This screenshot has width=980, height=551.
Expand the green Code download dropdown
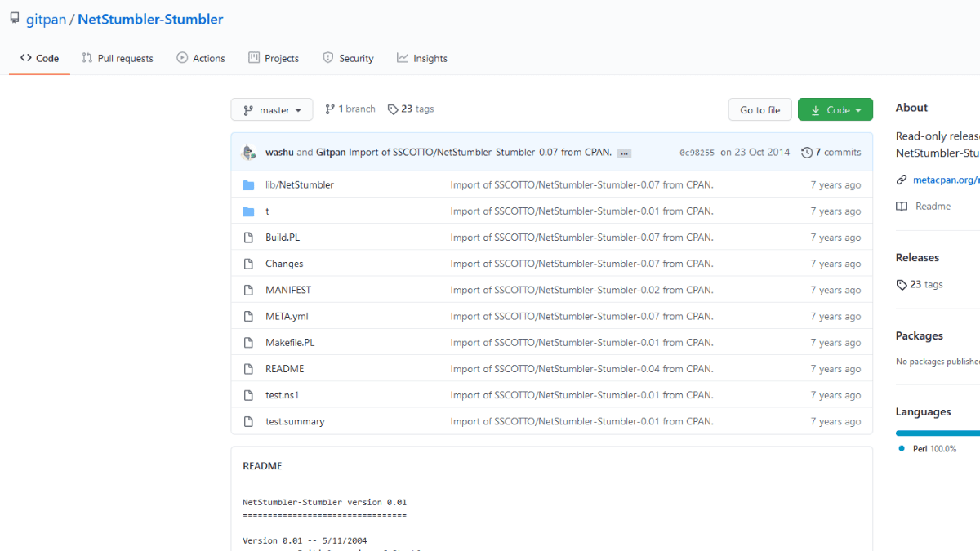[835, 110]
